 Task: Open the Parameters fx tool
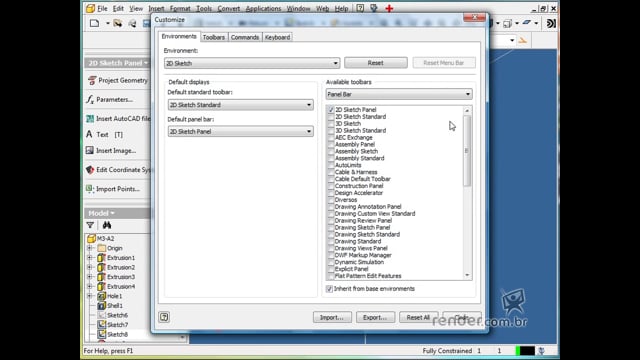[x=109, y=99]
